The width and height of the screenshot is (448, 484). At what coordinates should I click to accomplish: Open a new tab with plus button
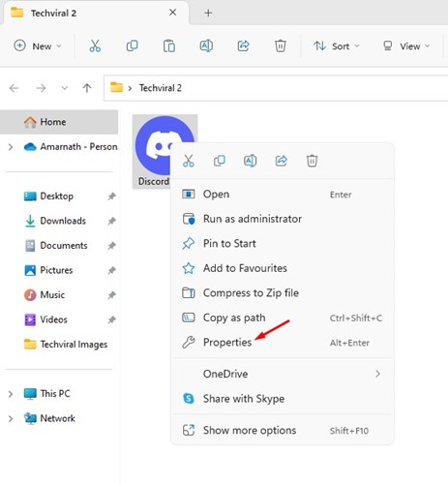(208, 13)
